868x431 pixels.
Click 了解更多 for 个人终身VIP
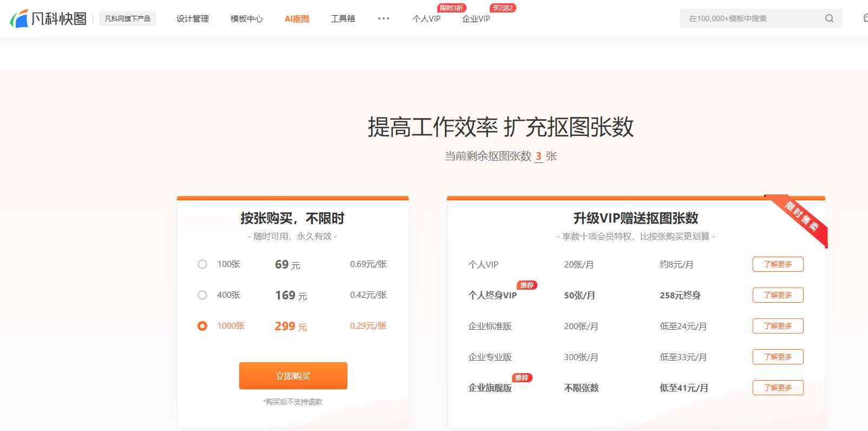(778, 295)
